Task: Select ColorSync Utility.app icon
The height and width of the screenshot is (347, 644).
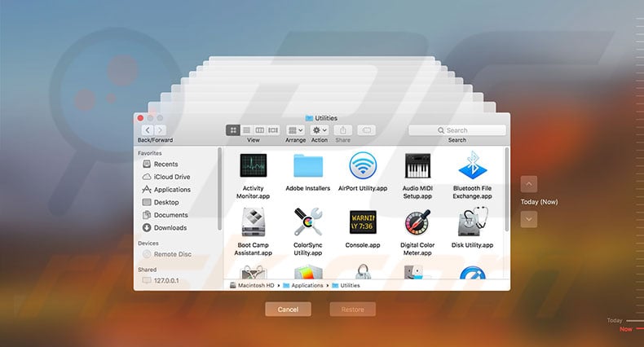Action: click(309, 222)
